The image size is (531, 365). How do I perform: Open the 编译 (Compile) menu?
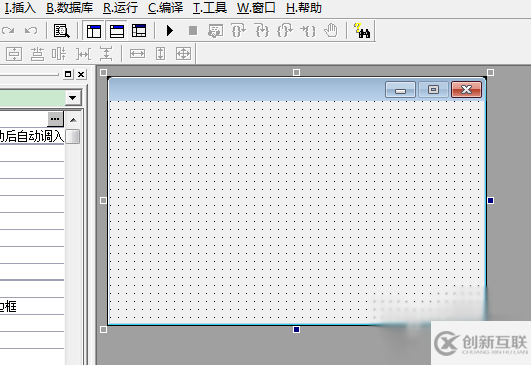click(166, 8)
